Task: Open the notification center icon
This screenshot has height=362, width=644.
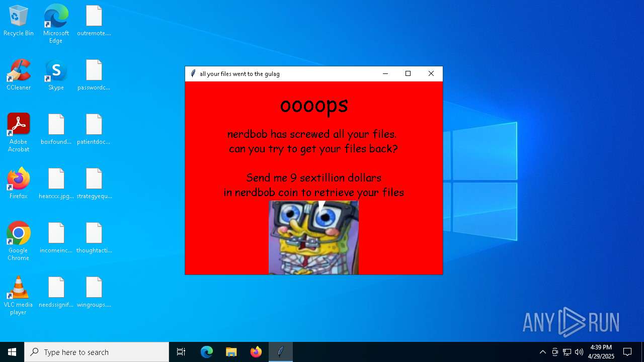Action: coord(627,352)
